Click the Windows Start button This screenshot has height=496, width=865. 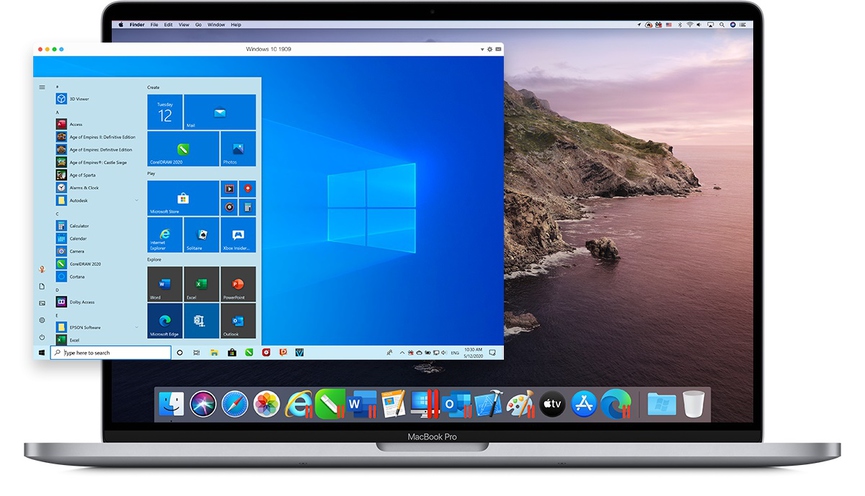tap(41, 353)
